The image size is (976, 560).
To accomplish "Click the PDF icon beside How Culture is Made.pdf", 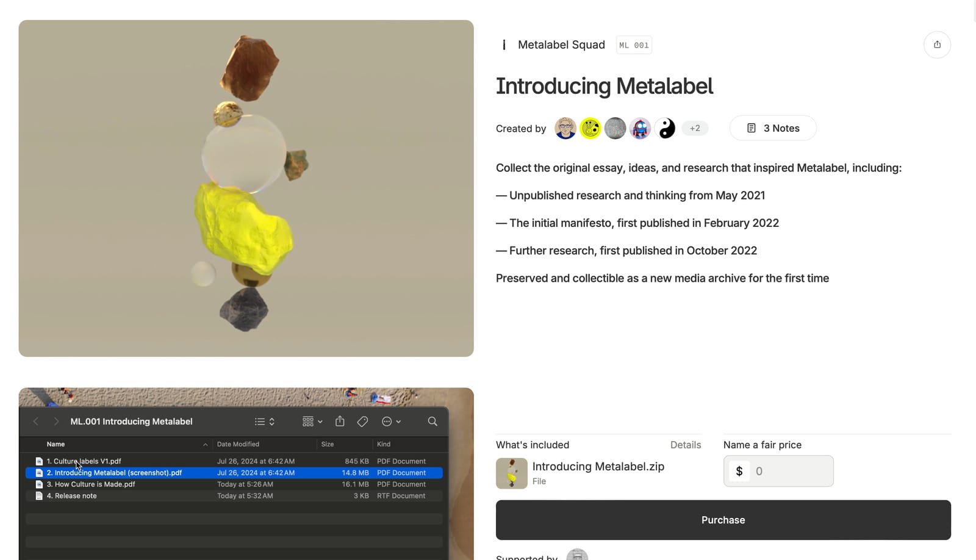I will pos(39,484).
